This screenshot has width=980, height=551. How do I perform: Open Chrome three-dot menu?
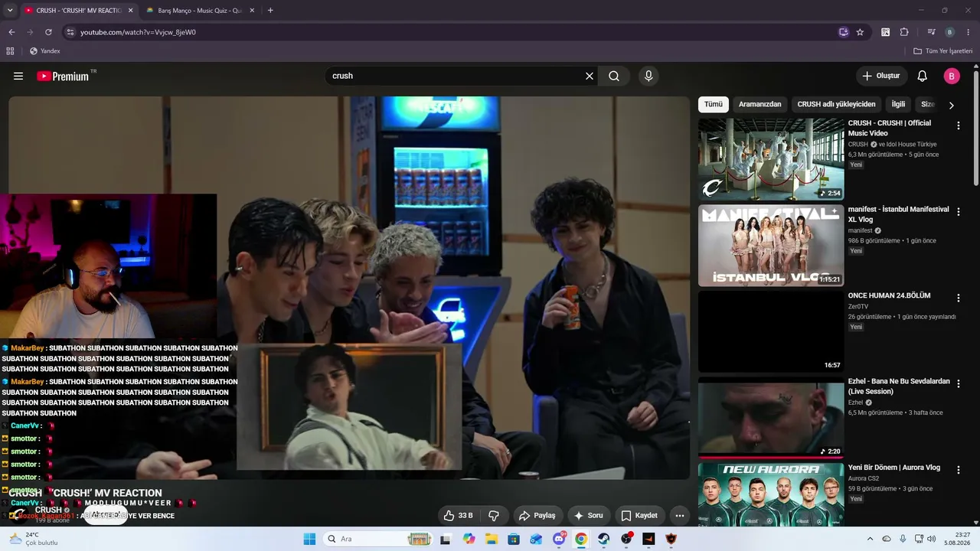[969, 32]
